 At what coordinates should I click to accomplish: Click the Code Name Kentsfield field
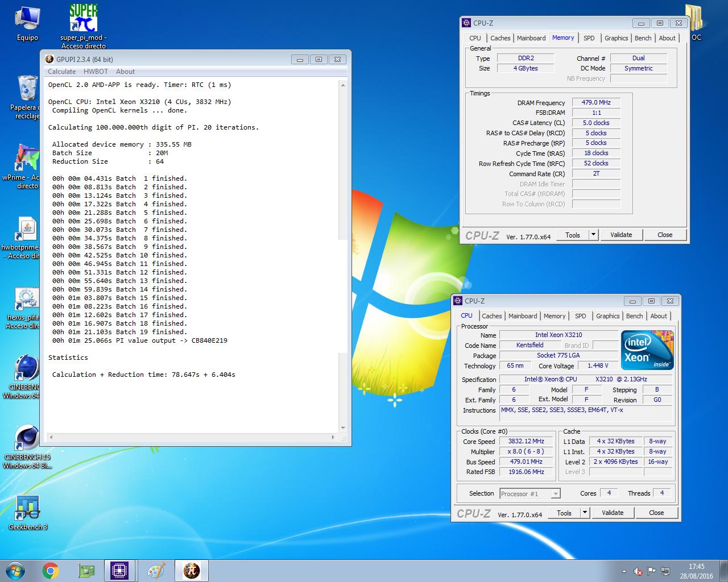point(530,345)
